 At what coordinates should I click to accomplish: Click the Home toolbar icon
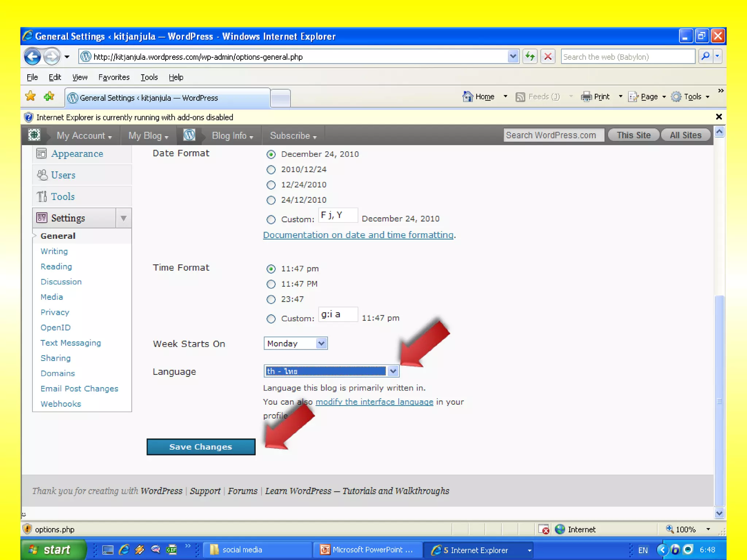[x=468, y=97]
